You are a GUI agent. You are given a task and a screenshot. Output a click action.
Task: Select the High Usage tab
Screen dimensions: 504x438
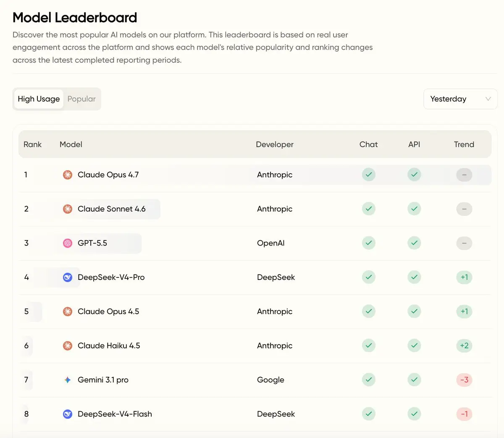tap(39, 99)
